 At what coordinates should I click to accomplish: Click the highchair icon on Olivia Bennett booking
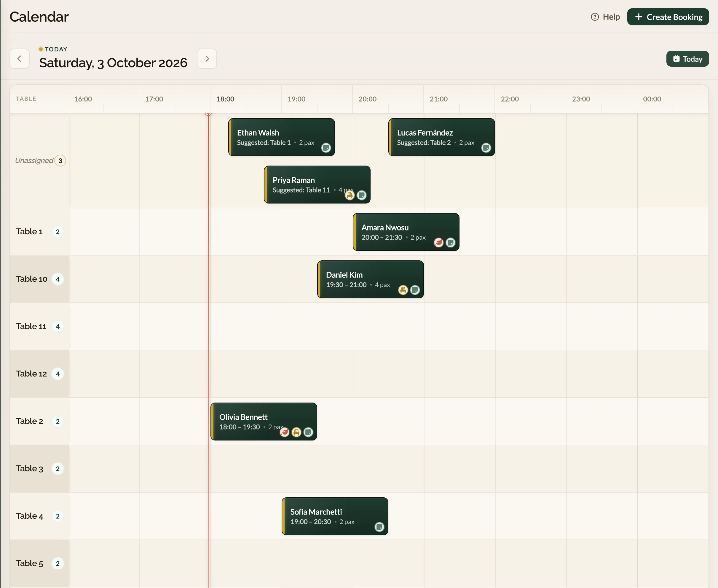pos(296,432)
